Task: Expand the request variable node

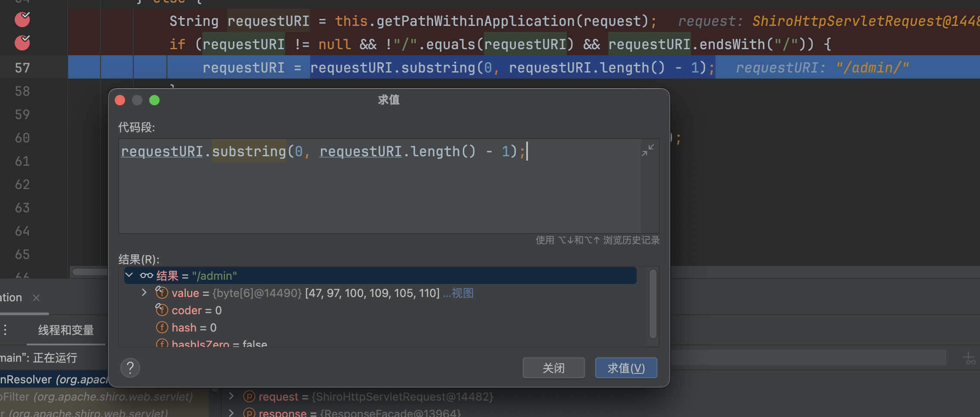Action: [x=231, y=396]
